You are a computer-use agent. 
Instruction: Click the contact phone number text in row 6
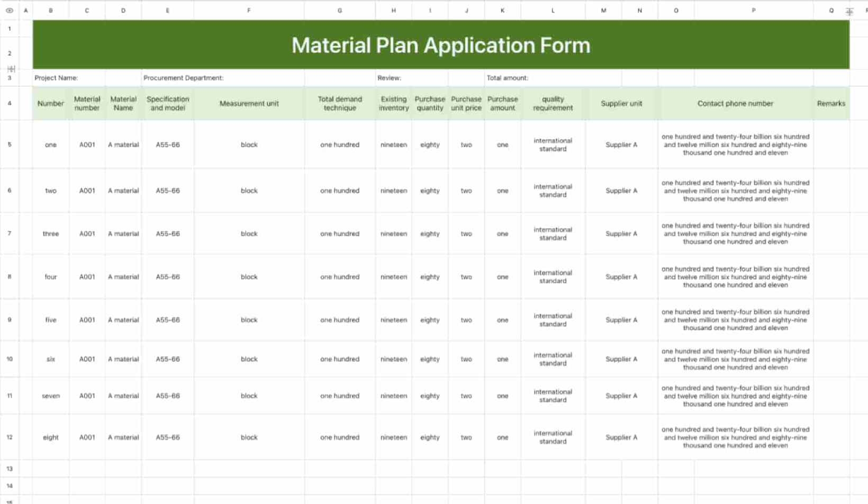[735, 191]
